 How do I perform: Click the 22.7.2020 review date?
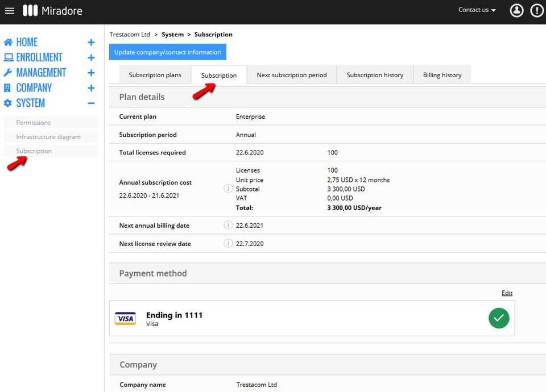tap(250, 244)
